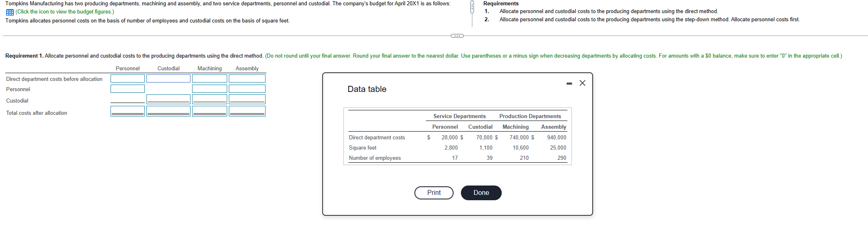Click the 210 Machining employees value
Viewport: 868px width, 246px height.
[x=524, y=158]
